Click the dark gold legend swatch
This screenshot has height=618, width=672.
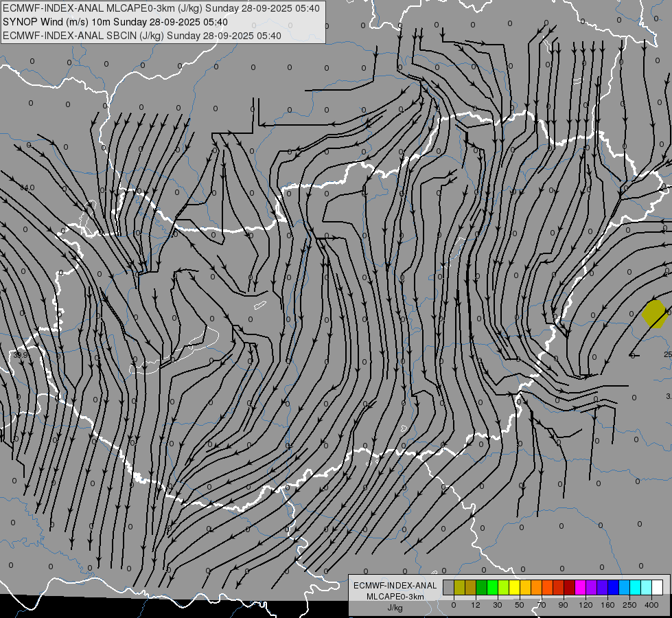coord(471,587)
